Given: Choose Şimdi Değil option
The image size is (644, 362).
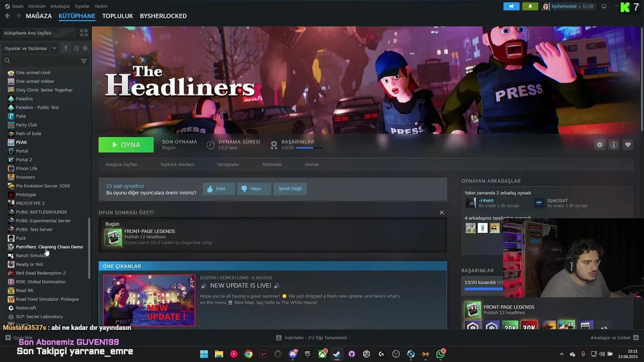Looking at the screenshot, I should pos(290,189).
